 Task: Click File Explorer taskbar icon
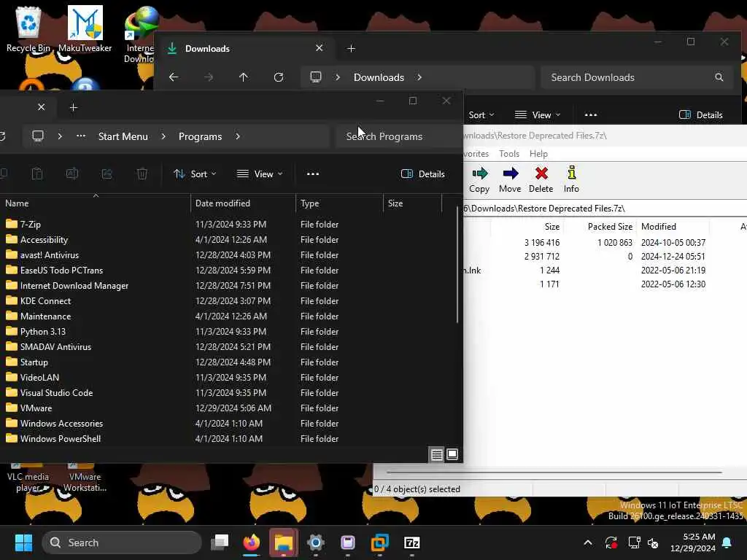pos(284,542)
